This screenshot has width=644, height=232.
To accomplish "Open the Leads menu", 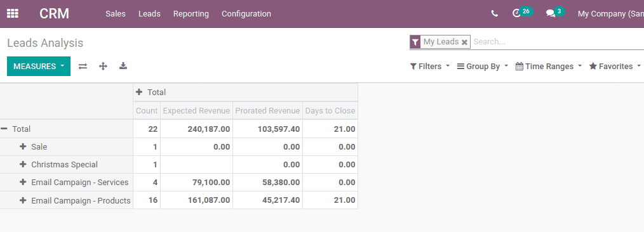I will click(x=149, y=13).
